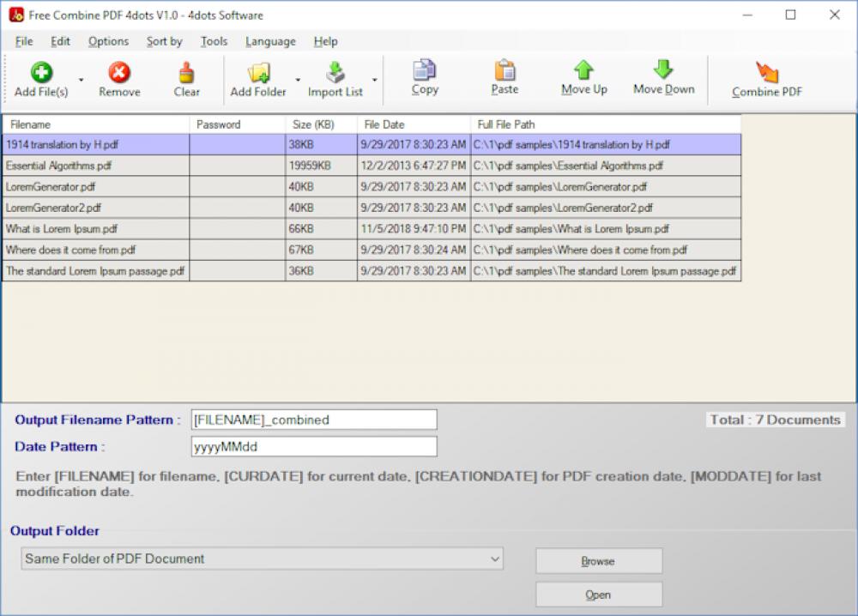858x616 pixels.
Task: Start merging with the Combine PDF icon
Action: tap(764, 71)
